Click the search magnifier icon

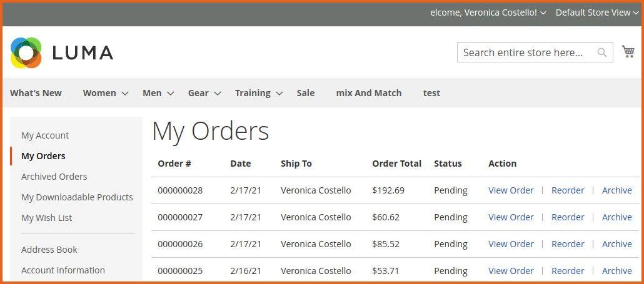pos(602,52)
